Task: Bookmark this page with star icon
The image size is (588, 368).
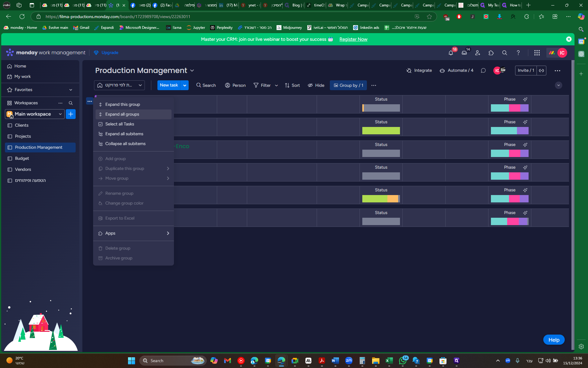Action: (429, 17)
